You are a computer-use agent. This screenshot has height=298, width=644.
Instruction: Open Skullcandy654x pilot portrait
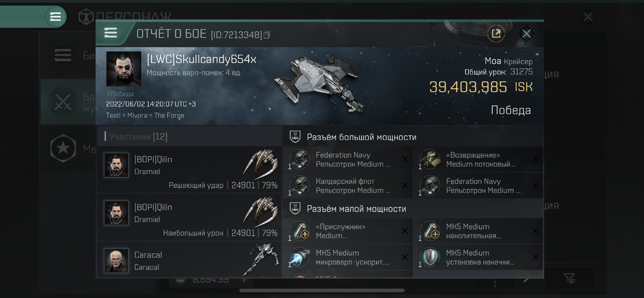[x=124, y=69]
